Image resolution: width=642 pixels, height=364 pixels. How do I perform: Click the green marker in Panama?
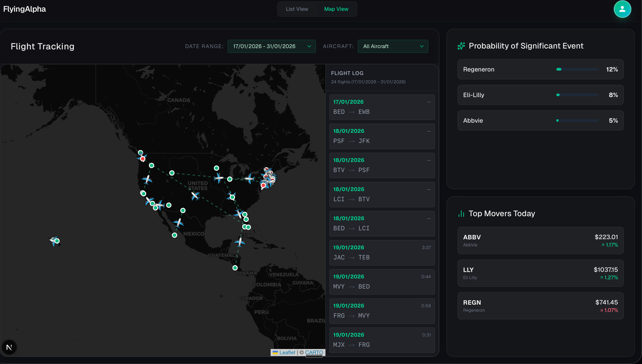click(x=235, y=268)
